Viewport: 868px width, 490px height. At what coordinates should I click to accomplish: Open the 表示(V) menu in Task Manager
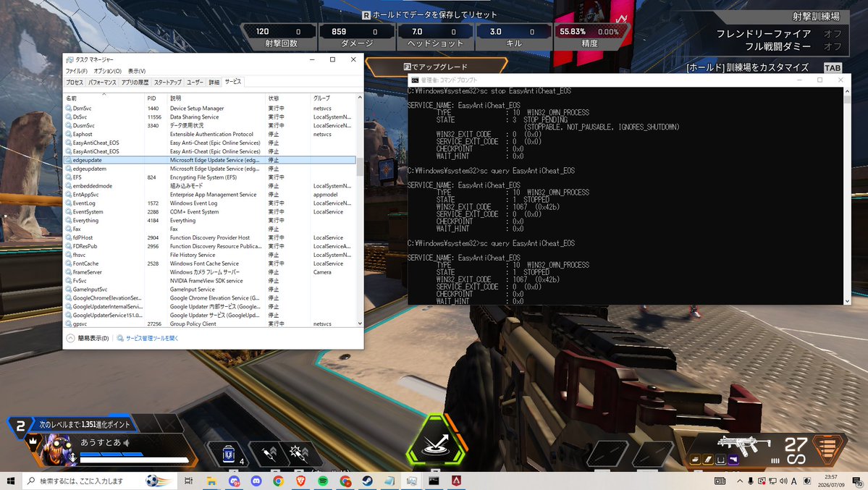136,71
